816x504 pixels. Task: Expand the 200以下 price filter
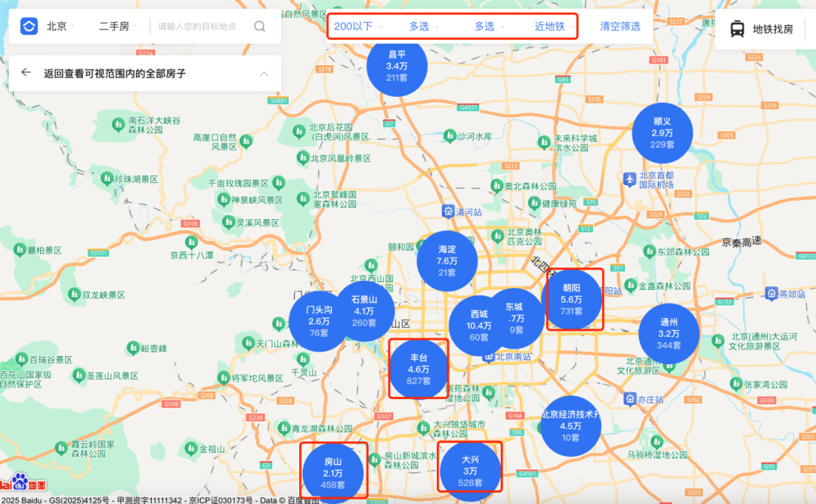(x=358, y=26)
